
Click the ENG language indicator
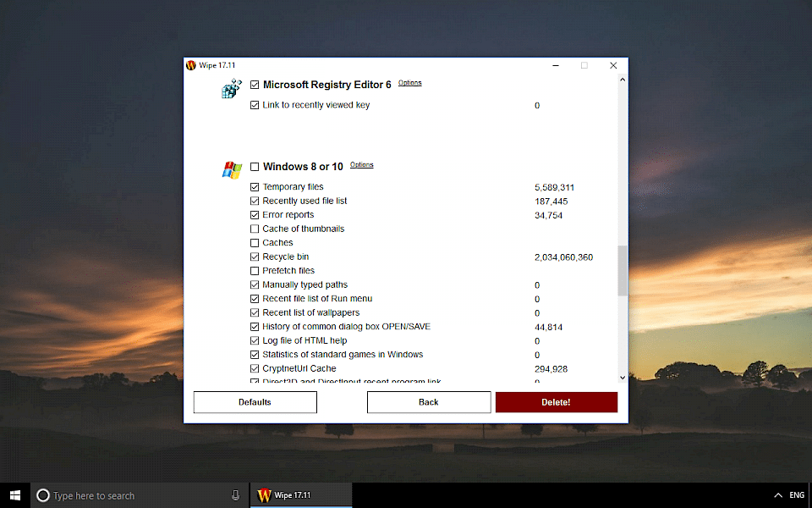click(797, 495)
